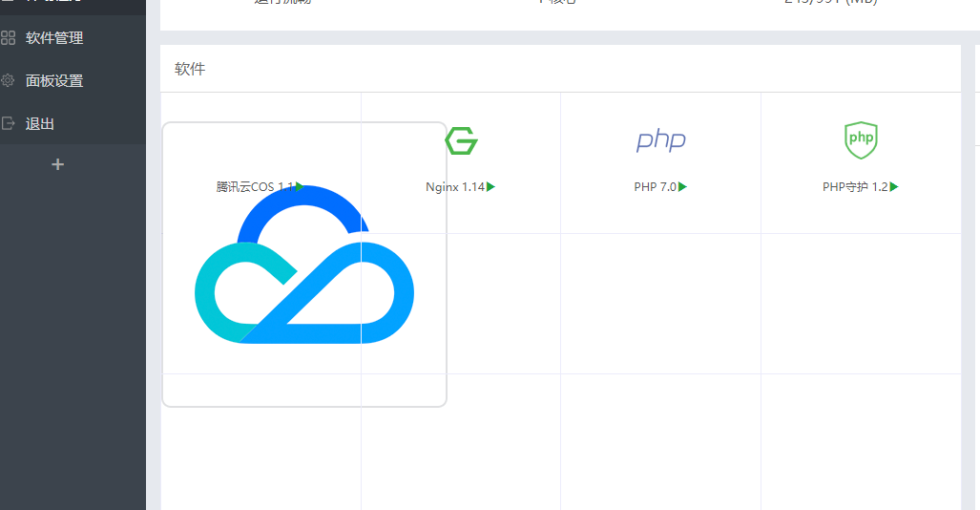Open 腾讯云COS 1.1 software link

click(x=255, y=187)
